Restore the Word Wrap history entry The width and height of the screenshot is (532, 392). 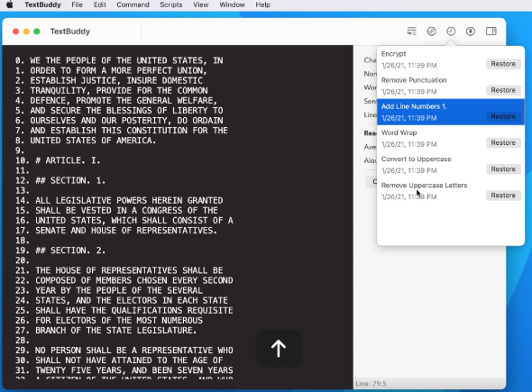(x=503, y=142)
